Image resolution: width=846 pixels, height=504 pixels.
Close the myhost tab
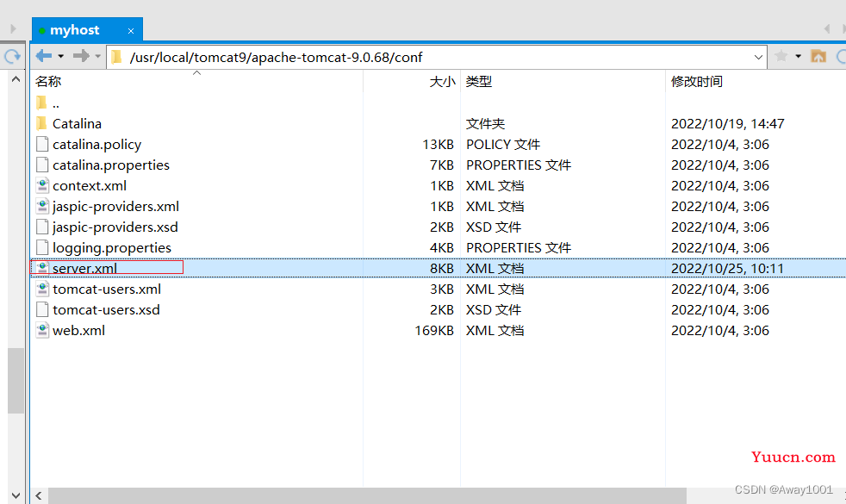click(131, 31)
